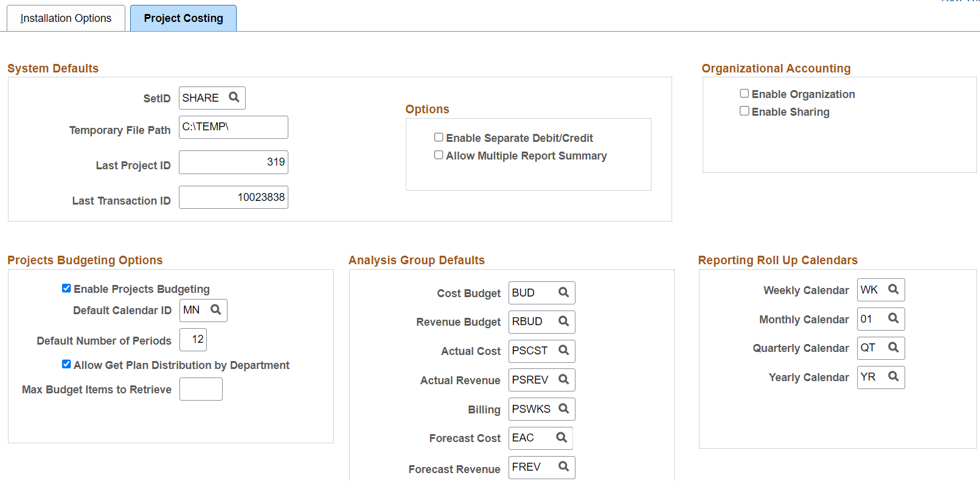Click the Organizational Accounting heading

tap(776, 68)
